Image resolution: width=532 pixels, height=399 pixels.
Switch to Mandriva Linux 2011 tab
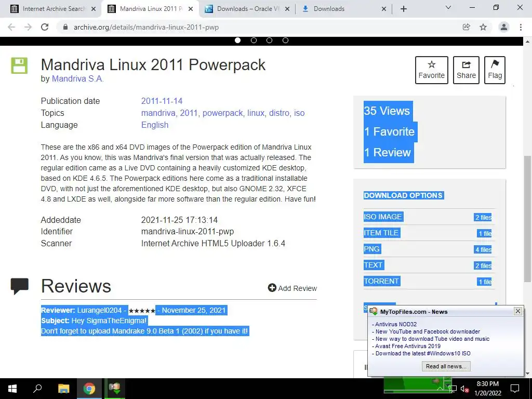click(x=149, y=9)
